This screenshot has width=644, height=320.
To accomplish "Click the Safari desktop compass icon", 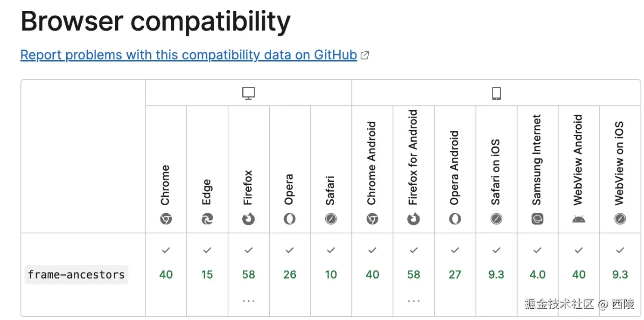I will tap(331, 219).
